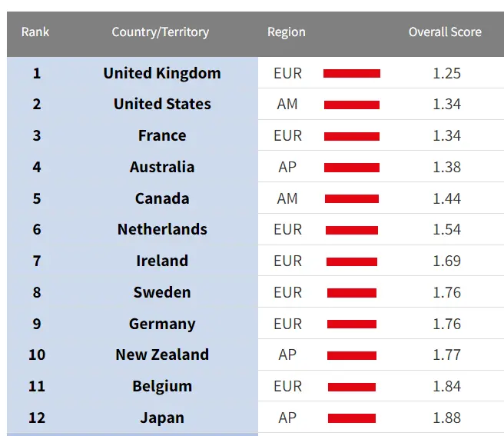The height and width of the screenshot is (436, 504).
Task: Open the Netherlands entry
Action: [x=162, y=230]
